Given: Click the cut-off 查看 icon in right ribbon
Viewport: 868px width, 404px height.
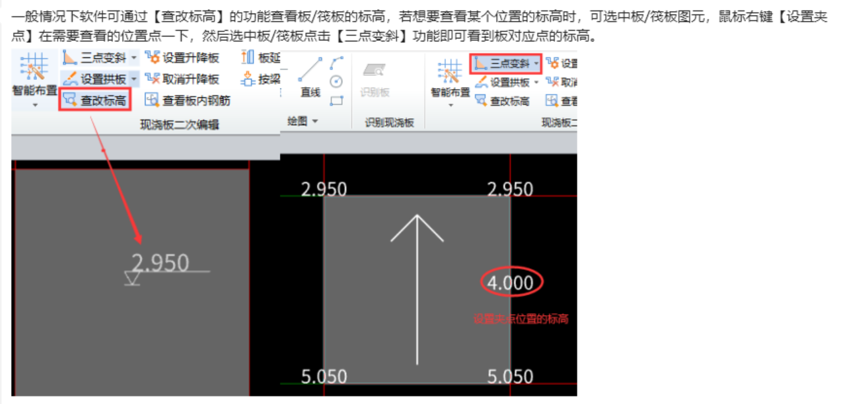Looking at the screenshot, I should (552, 101).
